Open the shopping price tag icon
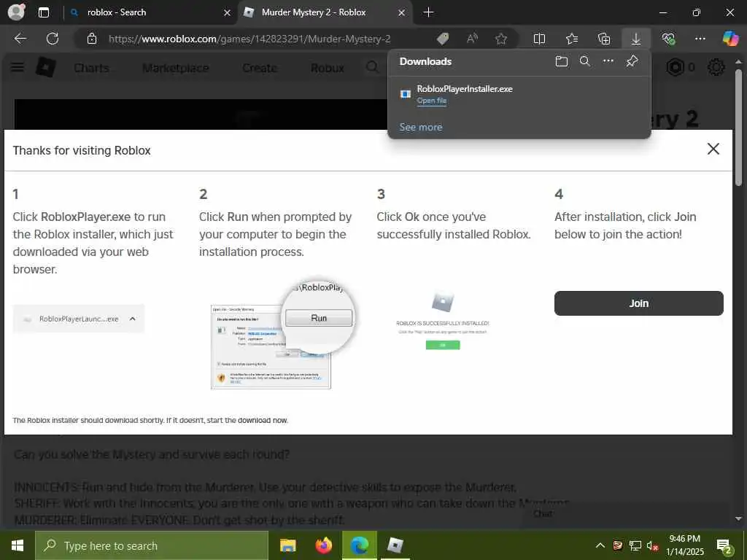 [x=443, y=39]
